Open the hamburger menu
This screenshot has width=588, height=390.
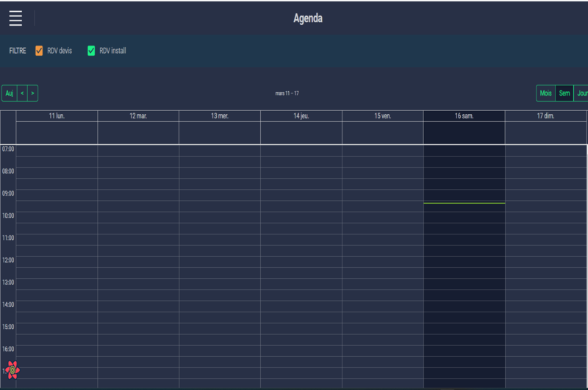coord(15,18)
